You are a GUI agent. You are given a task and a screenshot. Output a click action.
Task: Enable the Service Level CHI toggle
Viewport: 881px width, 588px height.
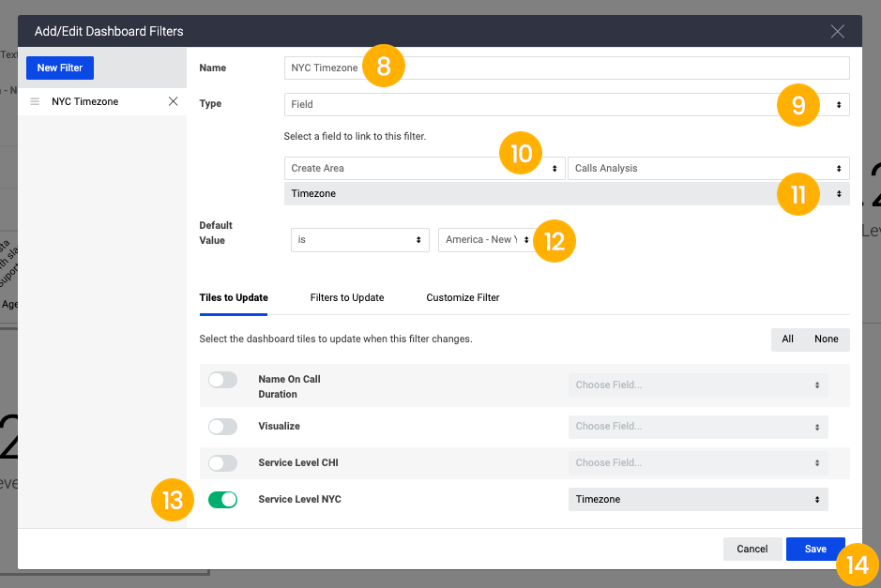click(223, 463)
